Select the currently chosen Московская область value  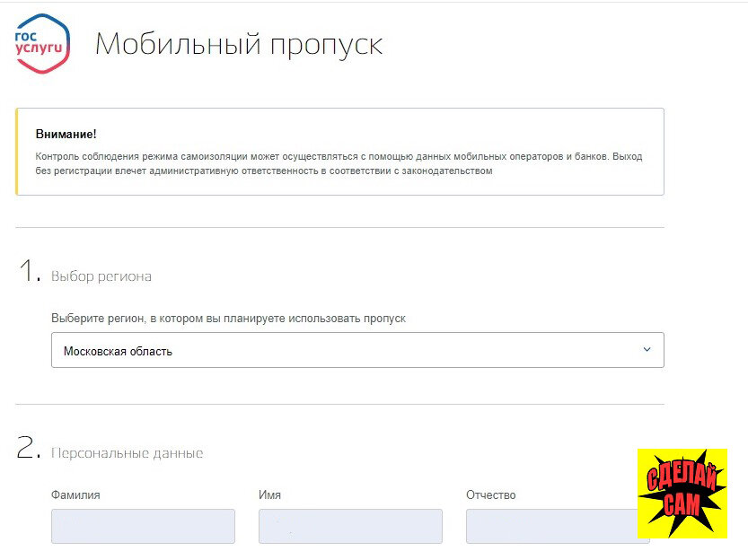[x=113, y=349]
